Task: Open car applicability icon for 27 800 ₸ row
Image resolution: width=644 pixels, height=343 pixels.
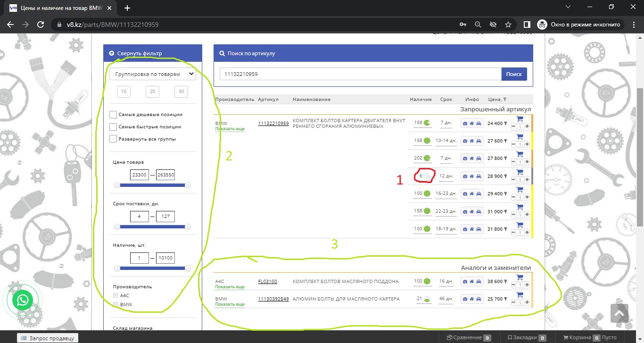Action: (x=479, y=158)
